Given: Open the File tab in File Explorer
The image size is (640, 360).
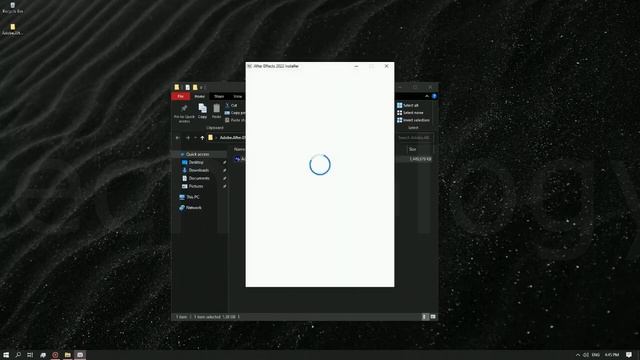Looking at the screenshot, I should (181, 96).
